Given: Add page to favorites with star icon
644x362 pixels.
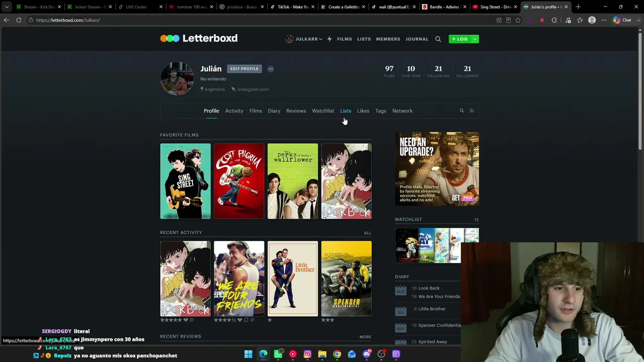Looking at the screenshot, I should tap(518, 20).
